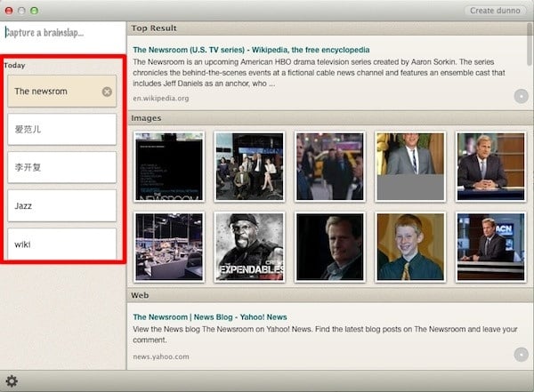
Task: Click the round arrow icon beside Wikipedia result
Action: 521,96
